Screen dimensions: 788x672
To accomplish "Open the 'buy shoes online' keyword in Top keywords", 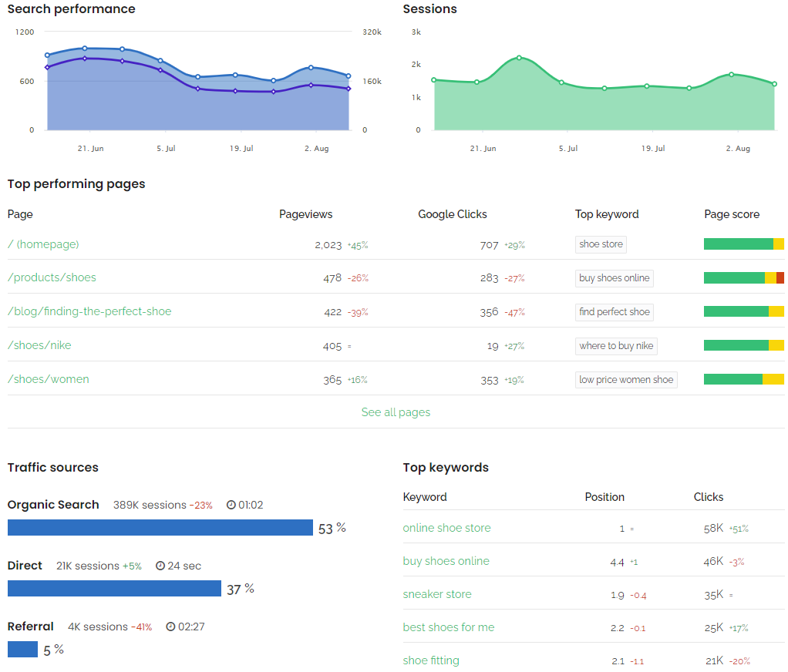I will [x=446, y=561].
